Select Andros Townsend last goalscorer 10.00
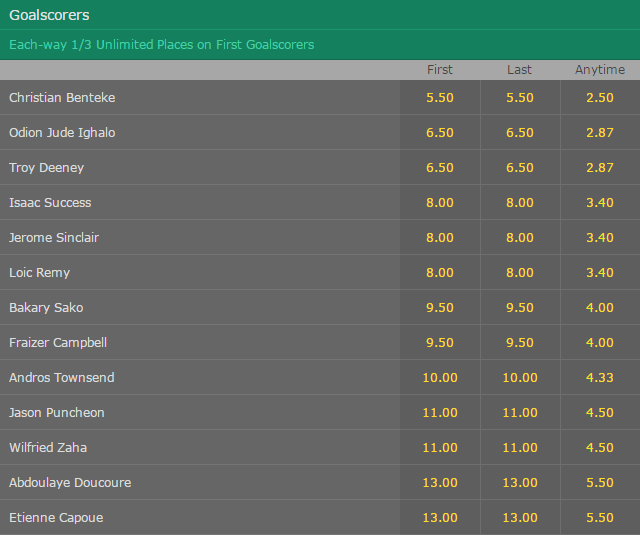This screenshot has width=640, height=535. pyautogui.click(x=520, y=377)
